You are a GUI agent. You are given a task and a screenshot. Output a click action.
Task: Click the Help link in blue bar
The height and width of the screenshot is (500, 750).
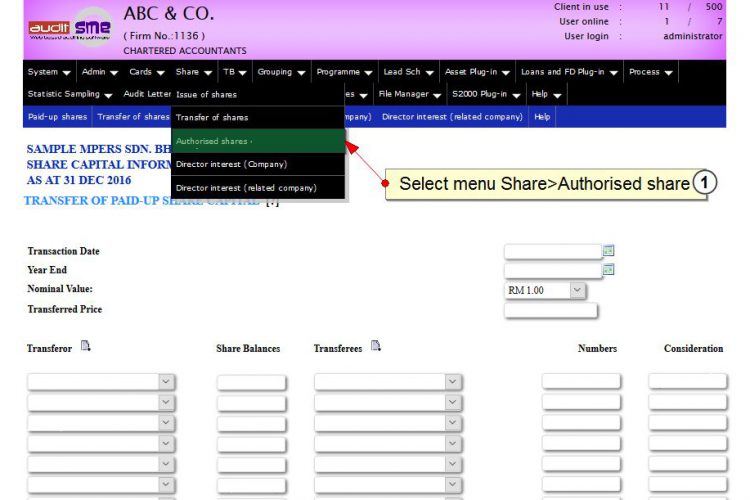point(542,117)
